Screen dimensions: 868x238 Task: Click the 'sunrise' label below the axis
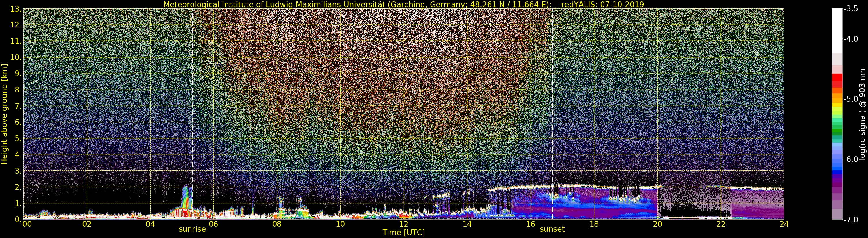pyautogui.click(x=192, y=229)
